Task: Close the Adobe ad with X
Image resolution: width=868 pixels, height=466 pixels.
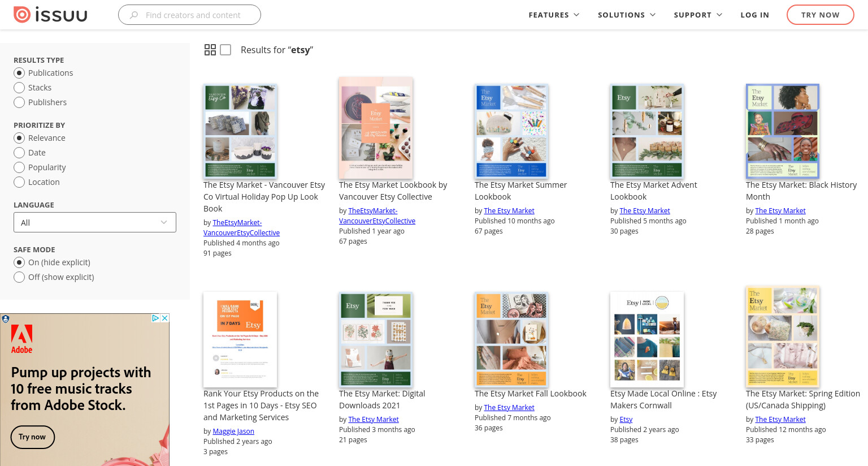Action: pyautogui.click(x=164, y=318)
